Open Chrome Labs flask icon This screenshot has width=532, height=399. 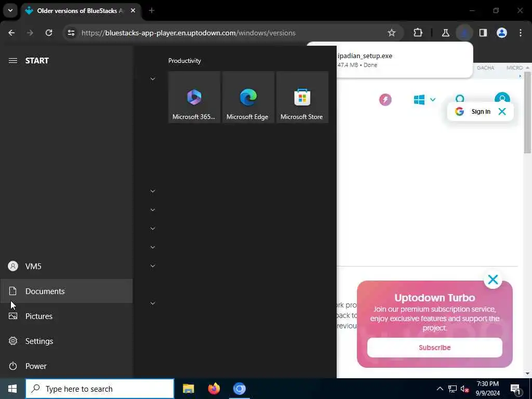tap(445, 33)
